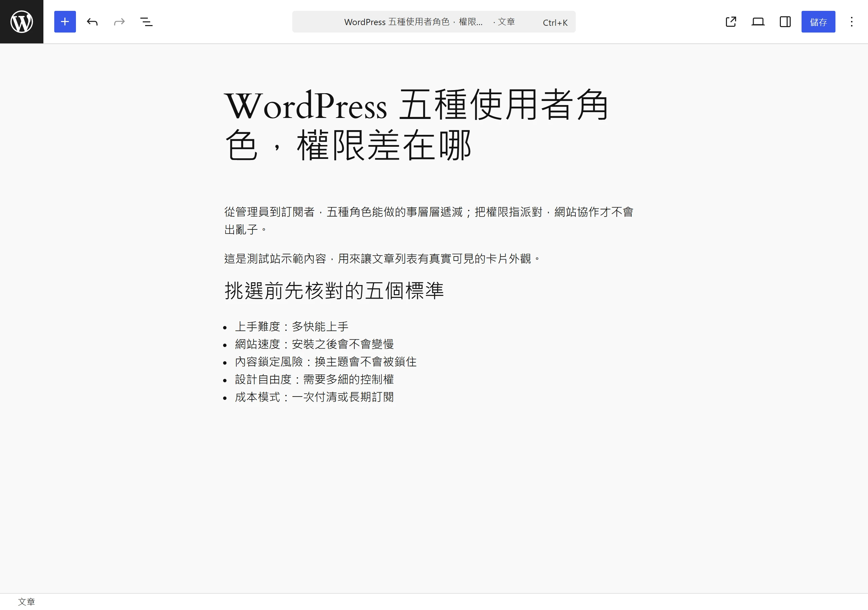Image resolution: width=868 pixels, height=610 pixels.
Task: Click the Ctrl+K shortcut hint
Action: pyautogui.click(x=555, y=23)
